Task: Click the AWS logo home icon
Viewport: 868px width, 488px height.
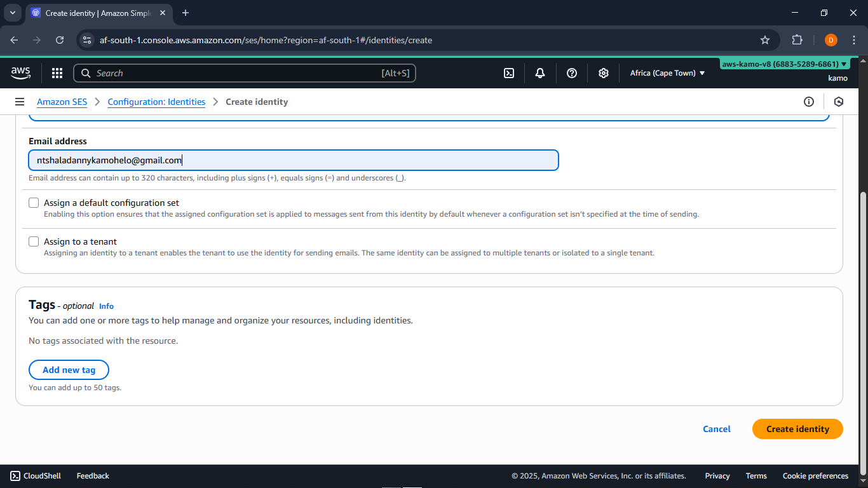Action: pyautogui.click(x=21, y=73)
